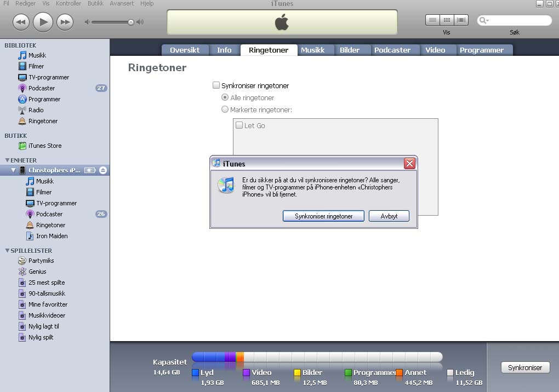Switch to the Podcaster tab
The image size is (559, 392).
click(x=392, y=50)
